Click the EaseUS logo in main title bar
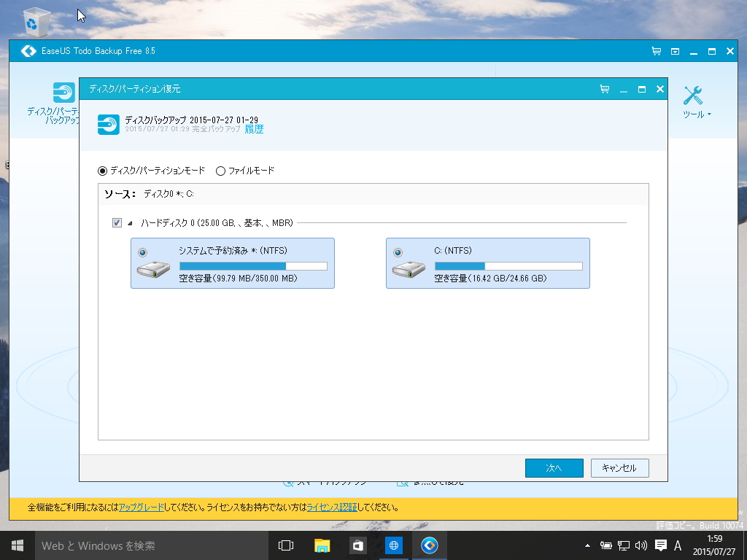747x560 pixels. coord(28,51)
